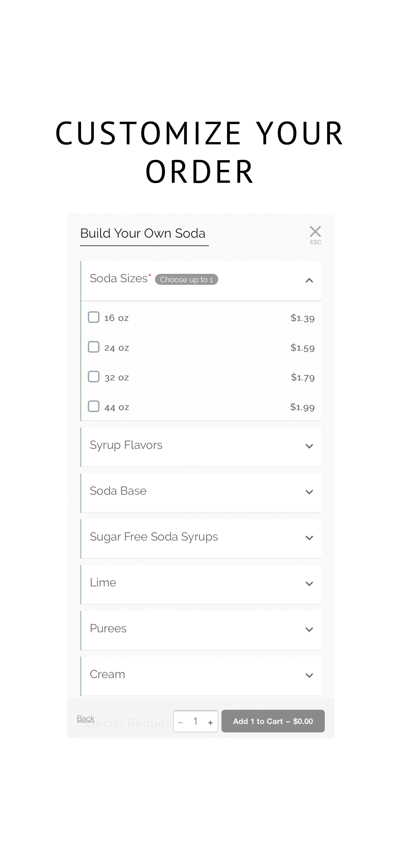The image size is (401, 868).
Task: Tick the 32 oz checkbox
Action: point(94,377)
